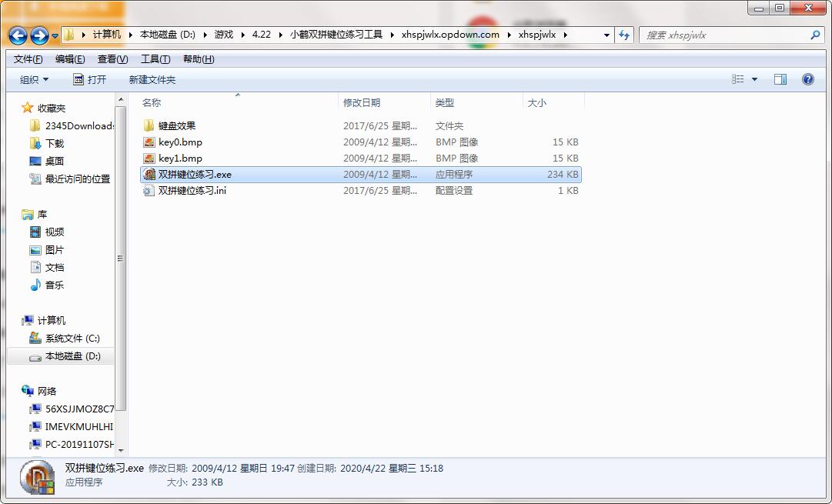Expand the address bar dropdown arrow
Screen dimensions: 832x504
click(606, 35)
